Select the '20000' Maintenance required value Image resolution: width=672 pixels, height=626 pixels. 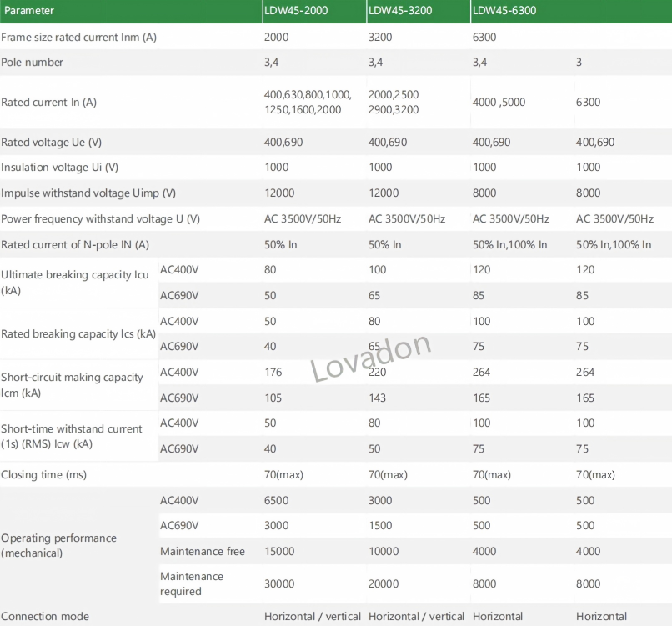coord(384,583)
